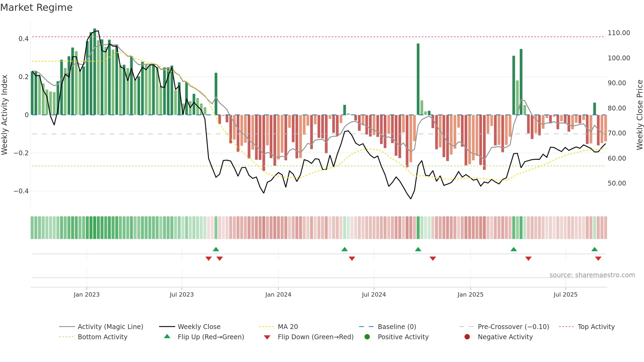
Task: Select green Flip Up triangle between Jan 2025 and Jul 2025
Action: 514,249
